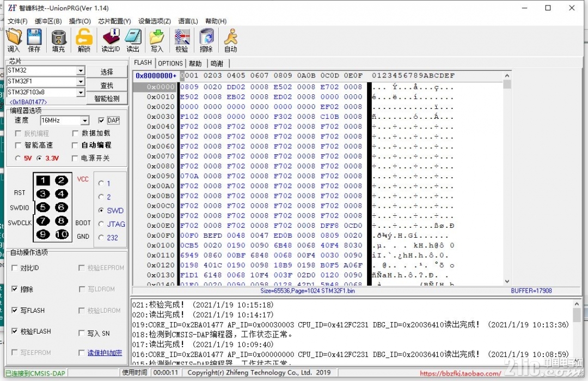The height and width of the screenshot is (381, 588).
Task: Select interface option 1 radio button
Action: coord(101,184)
